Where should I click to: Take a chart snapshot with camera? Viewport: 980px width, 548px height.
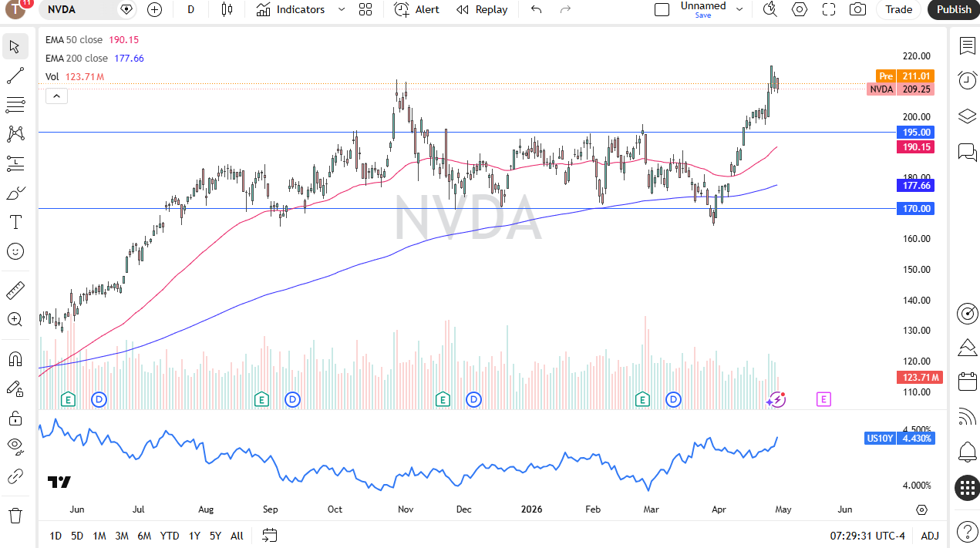coord(857,9)
